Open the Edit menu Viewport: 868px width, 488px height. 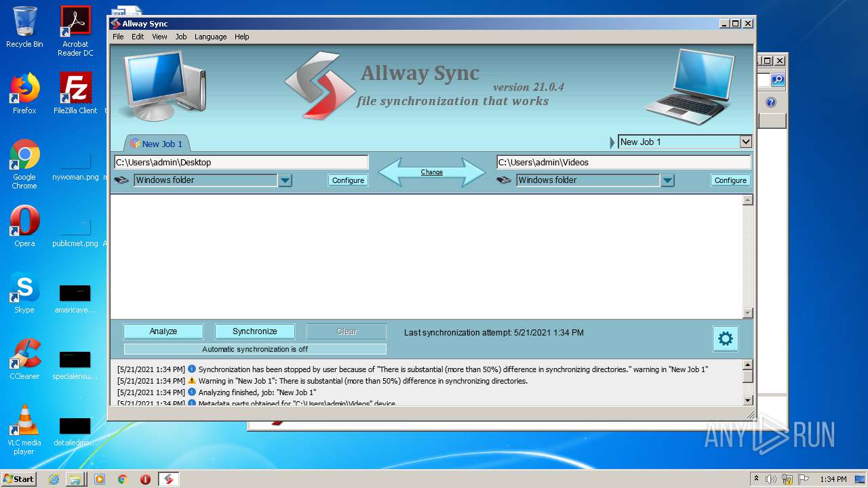tap(138, 37)
